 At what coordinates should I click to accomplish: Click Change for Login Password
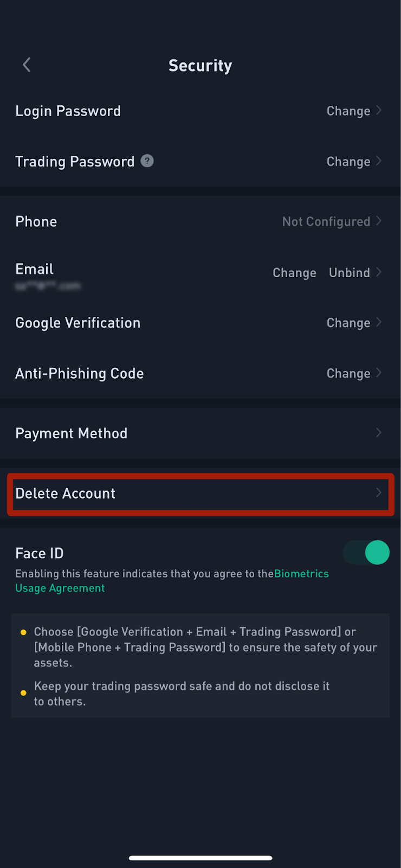[348, 111]
